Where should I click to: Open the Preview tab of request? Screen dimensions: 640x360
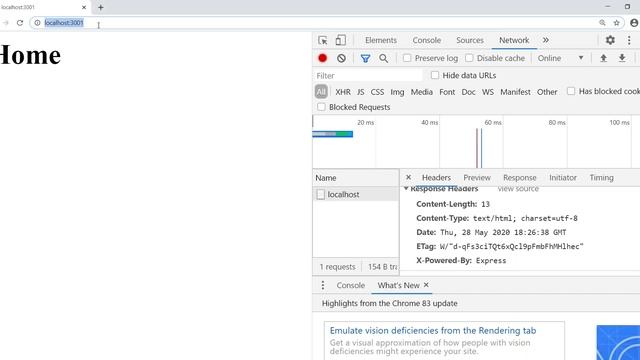pyautogui.click(x=477, y=178)
